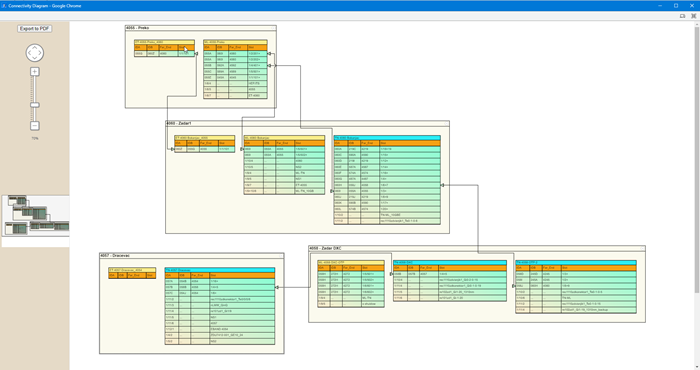Click the connection port on the ET Preko table
Image resolution: width=700 pixels, height=370 pixels.
[196, 54]
